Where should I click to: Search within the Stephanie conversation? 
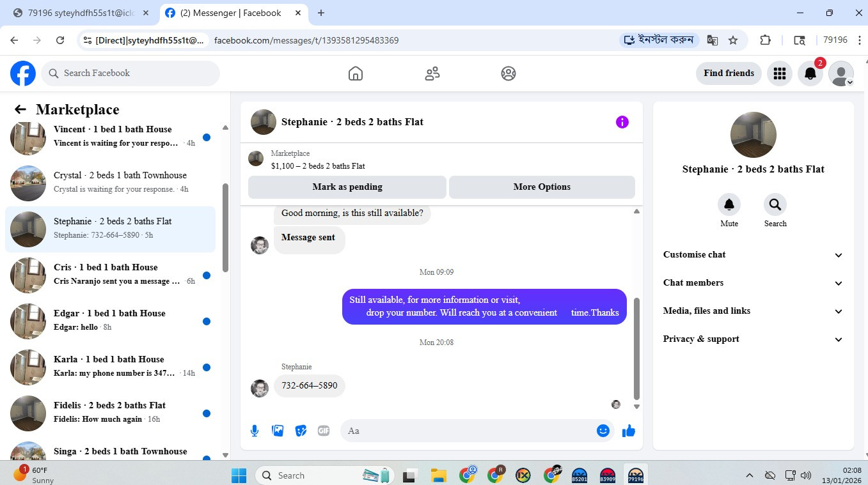775,204
